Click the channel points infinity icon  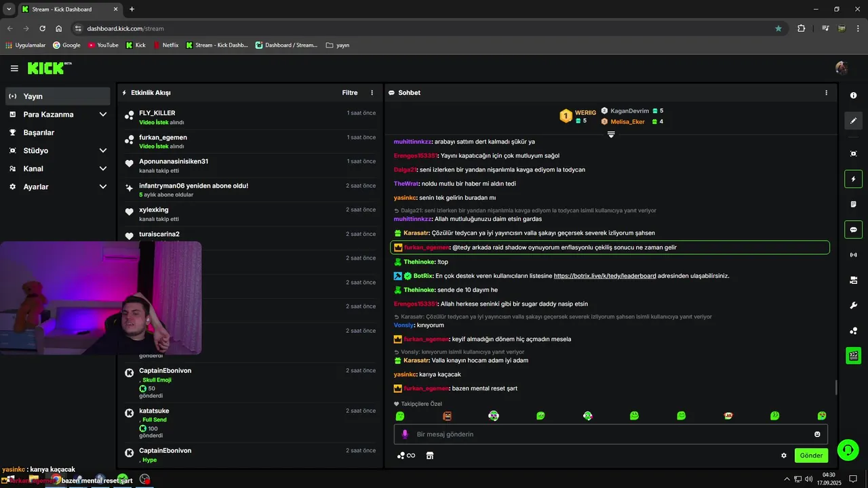tap(406, 455)
